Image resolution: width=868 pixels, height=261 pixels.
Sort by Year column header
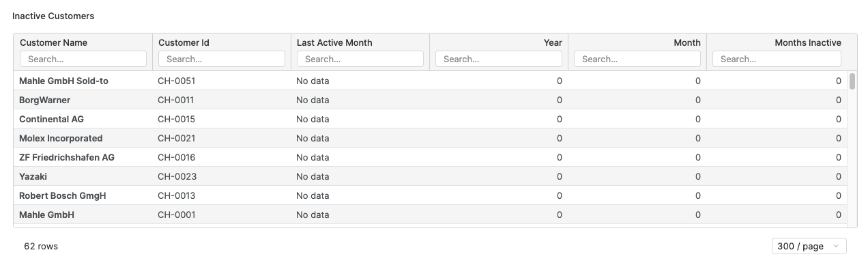click(x=553, y=42)
